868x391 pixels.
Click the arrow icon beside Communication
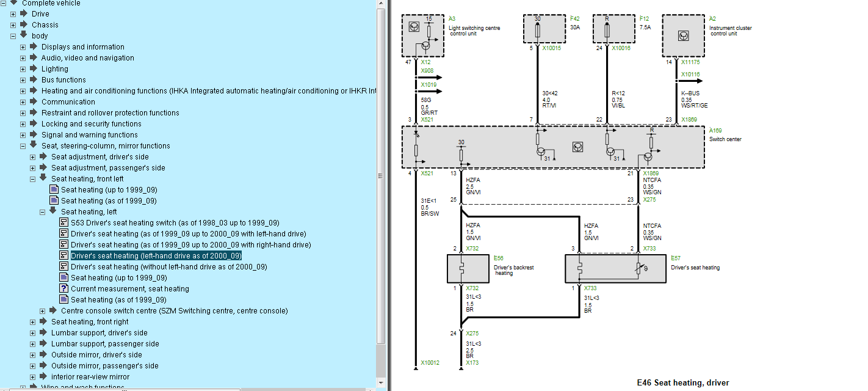[34, 101]
